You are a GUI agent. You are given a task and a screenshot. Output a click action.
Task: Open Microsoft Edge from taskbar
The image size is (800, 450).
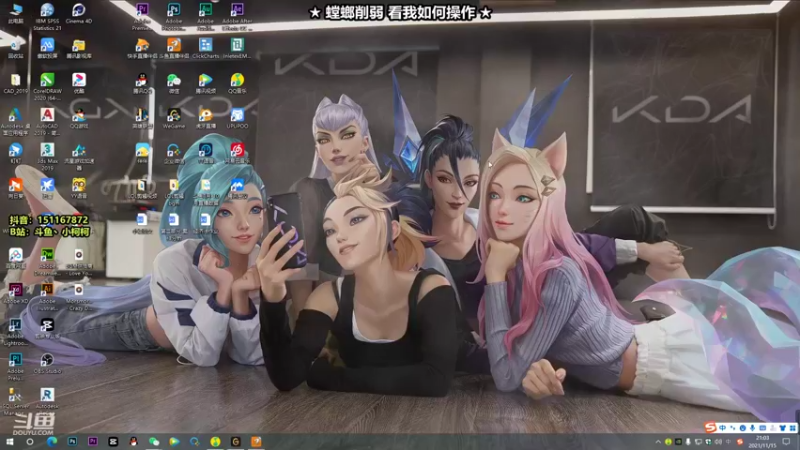(52, 441)
